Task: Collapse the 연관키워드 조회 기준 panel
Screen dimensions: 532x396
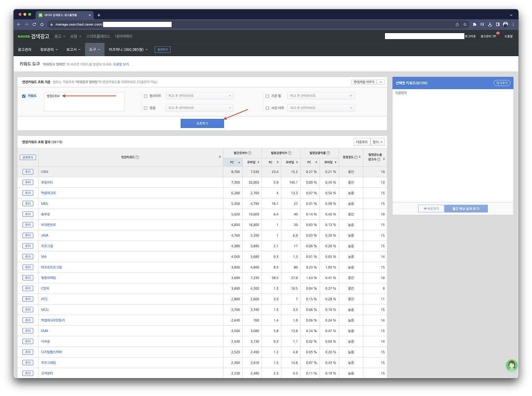Action: pos(381,82)
